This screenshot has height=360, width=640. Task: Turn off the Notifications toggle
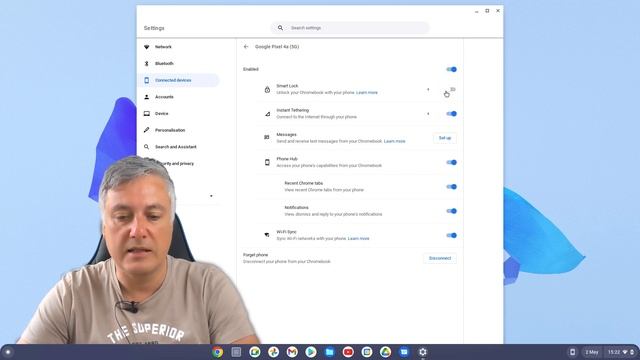click(451, 211)
